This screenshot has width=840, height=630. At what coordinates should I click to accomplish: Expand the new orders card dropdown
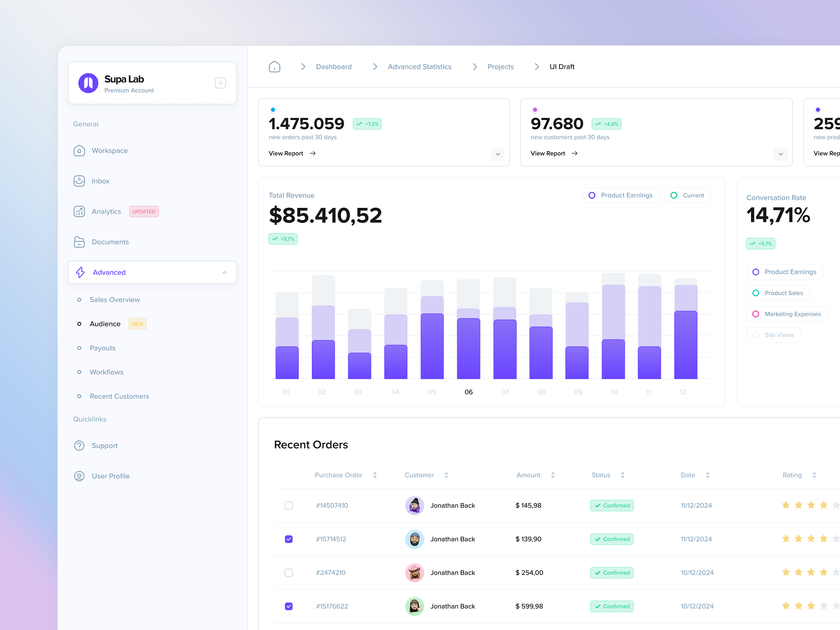pos(497,154)
